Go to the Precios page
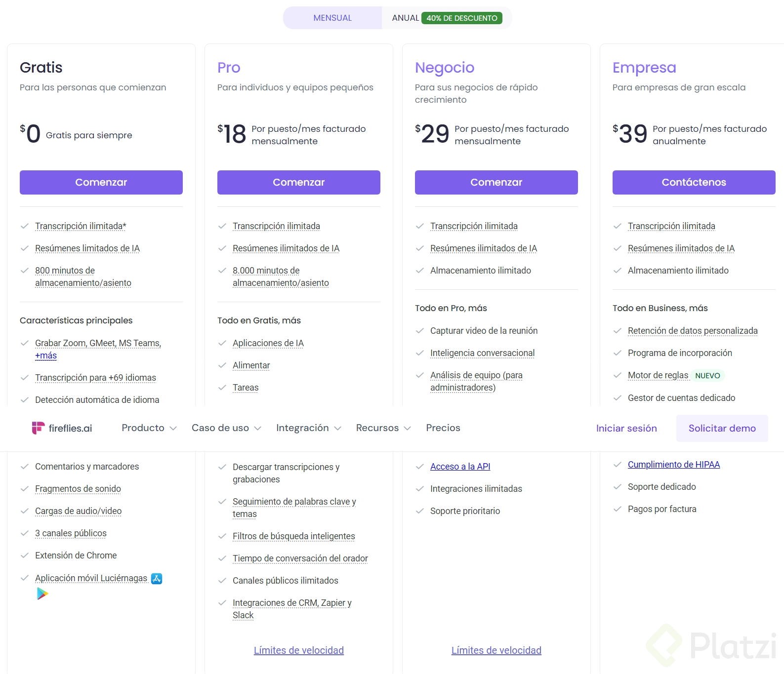The width and height of the screenshot is (784, 674). pyautogui.click(x=443, y=428)
